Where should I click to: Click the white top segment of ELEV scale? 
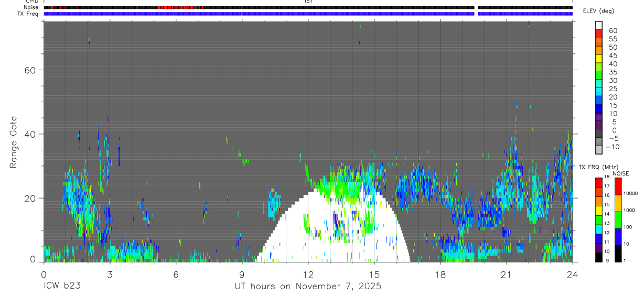(x=599, y=26)
